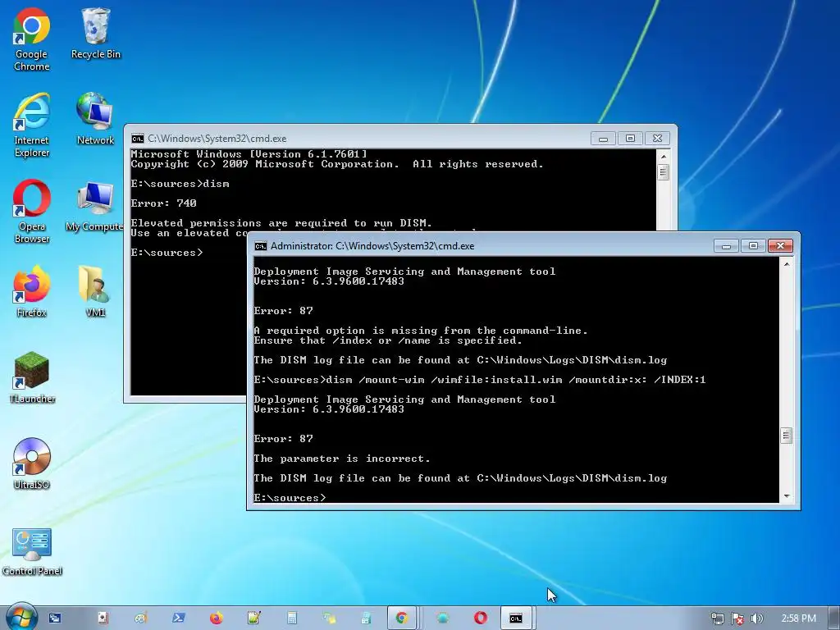
Task: Close the background cmd.exe window
Action: (657, 138)
